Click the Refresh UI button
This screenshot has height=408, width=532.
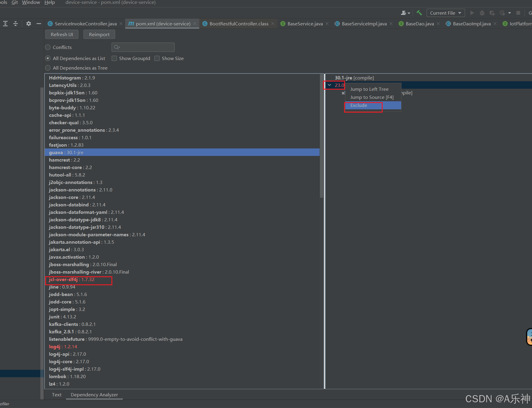(62, 34)
